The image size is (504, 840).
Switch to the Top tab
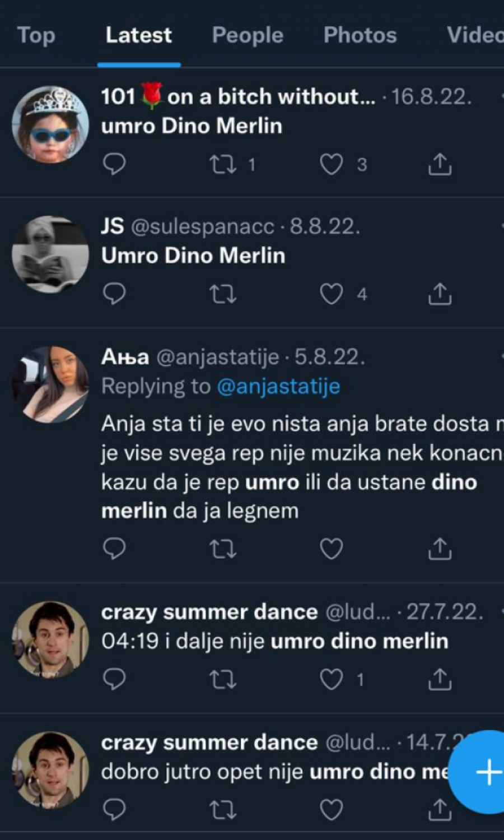pyautogui.click(x=36, y=35)
